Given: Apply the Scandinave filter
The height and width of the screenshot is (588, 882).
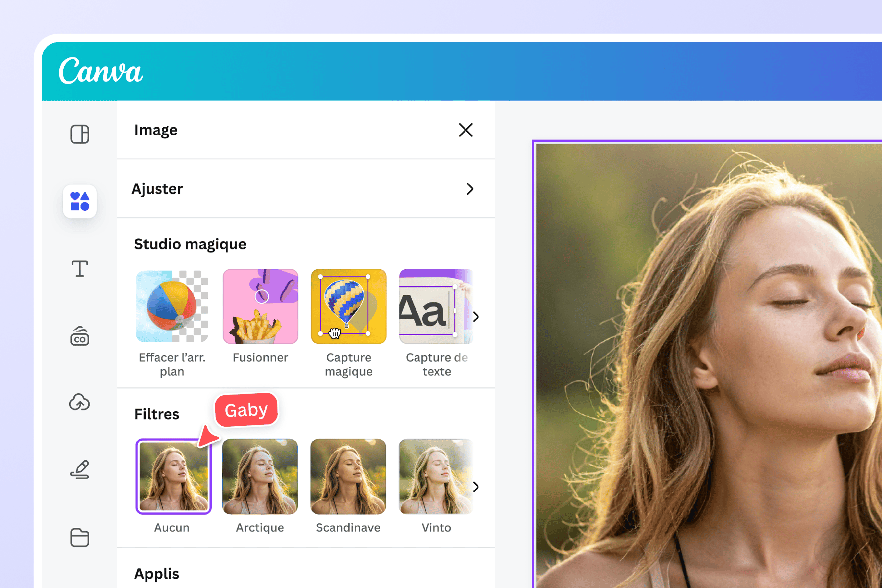Looking at the screenshot, I should pos(348,476).
